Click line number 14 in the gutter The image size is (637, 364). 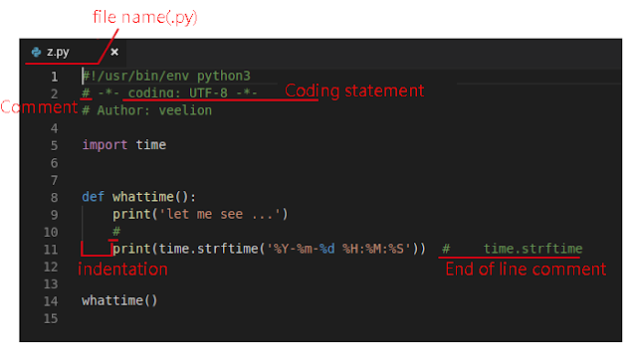tap(51, 301)
